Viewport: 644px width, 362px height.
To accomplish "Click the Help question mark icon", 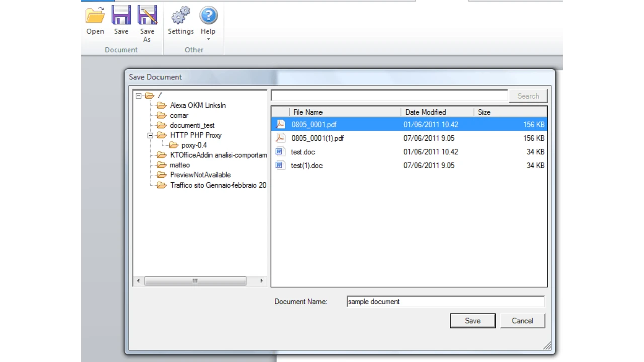I will tap(208, 15).
